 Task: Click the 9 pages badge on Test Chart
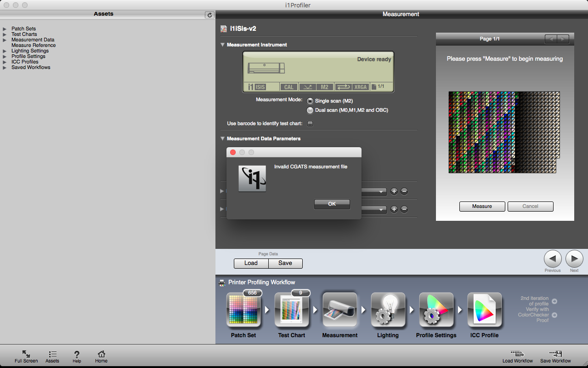point(300,293)
